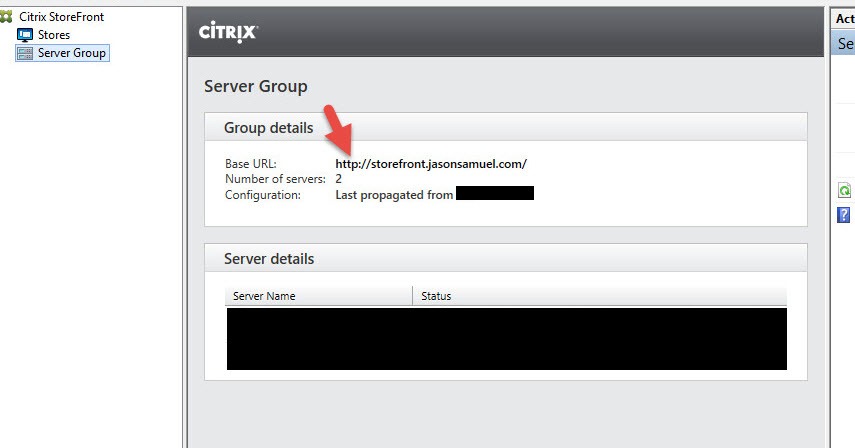Click the Actions pane title

pos(845,18)
